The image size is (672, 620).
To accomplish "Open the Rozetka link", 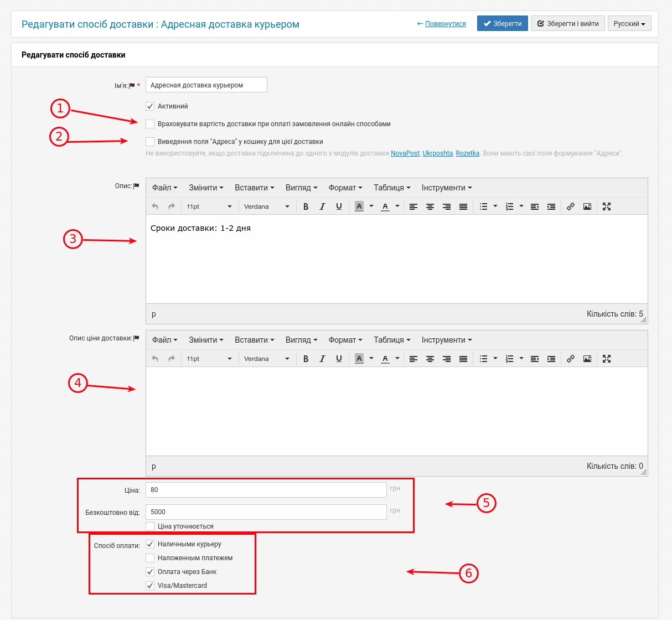I will click(468, 153).
